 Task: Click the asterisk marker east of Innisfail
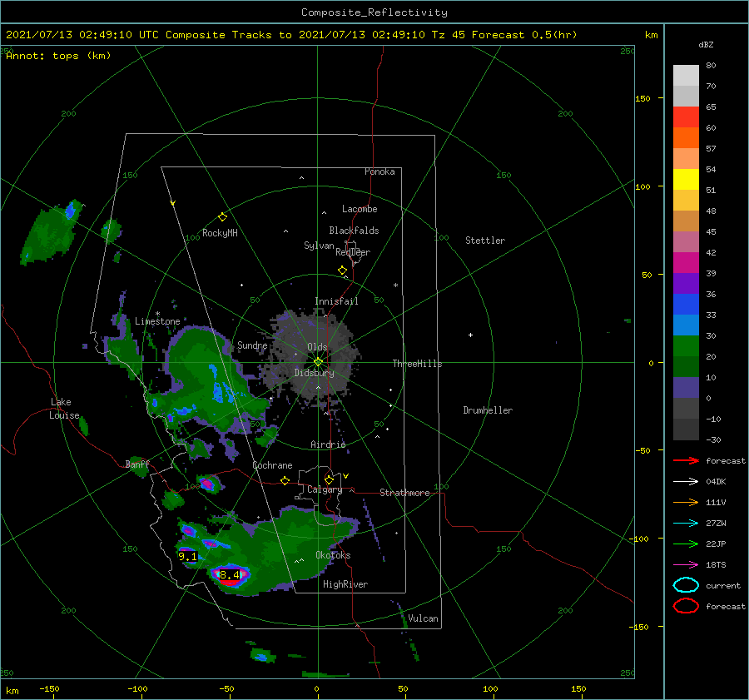pos(395,285)
